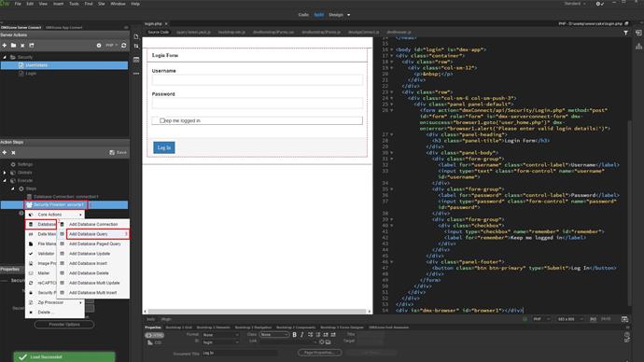
Task: Open the Design view dropdown arrow
Action: (349, 15)
